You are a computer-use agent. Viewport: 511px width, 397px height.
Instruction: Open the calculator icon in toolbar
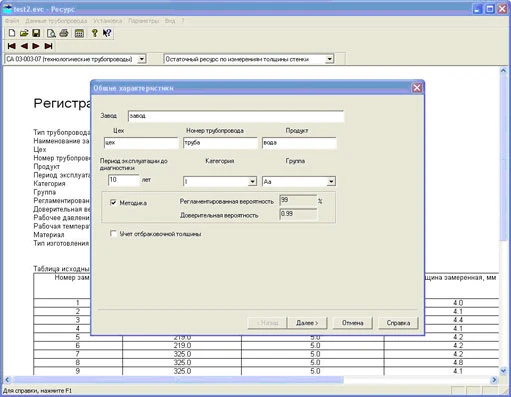tap(79, 33)
